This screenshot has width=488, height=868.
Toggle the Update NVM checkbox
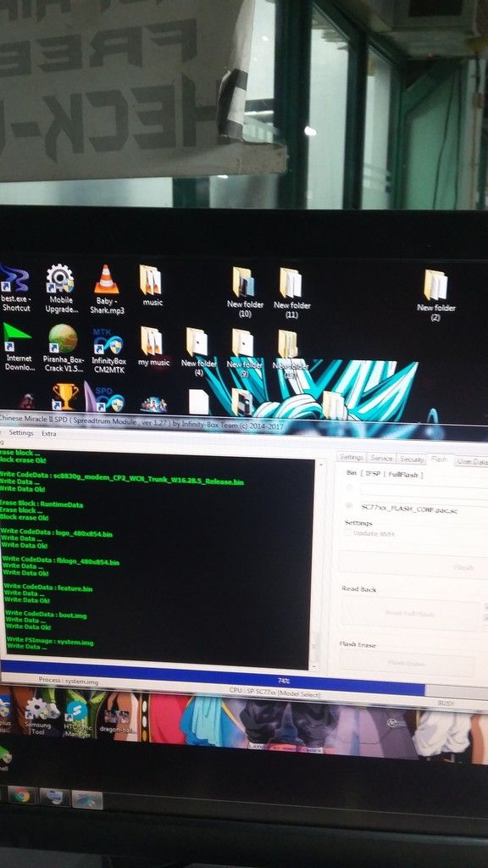[x=347, y=532]
